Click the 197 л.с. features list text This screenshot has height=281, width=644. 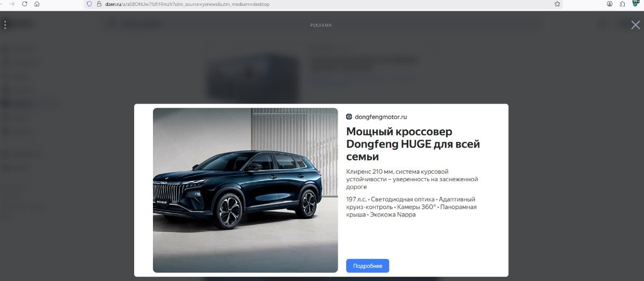point(412,207)
